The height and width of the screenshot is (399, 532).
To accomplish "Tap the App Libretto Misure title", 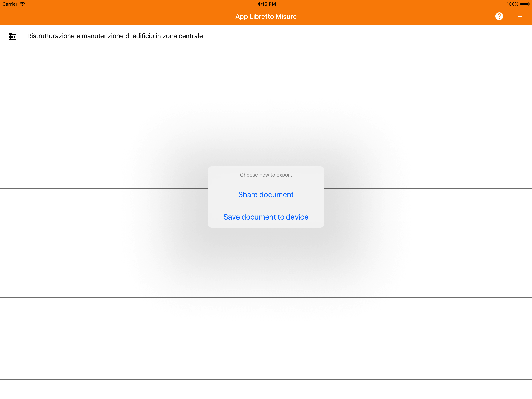I will (266, 16).
